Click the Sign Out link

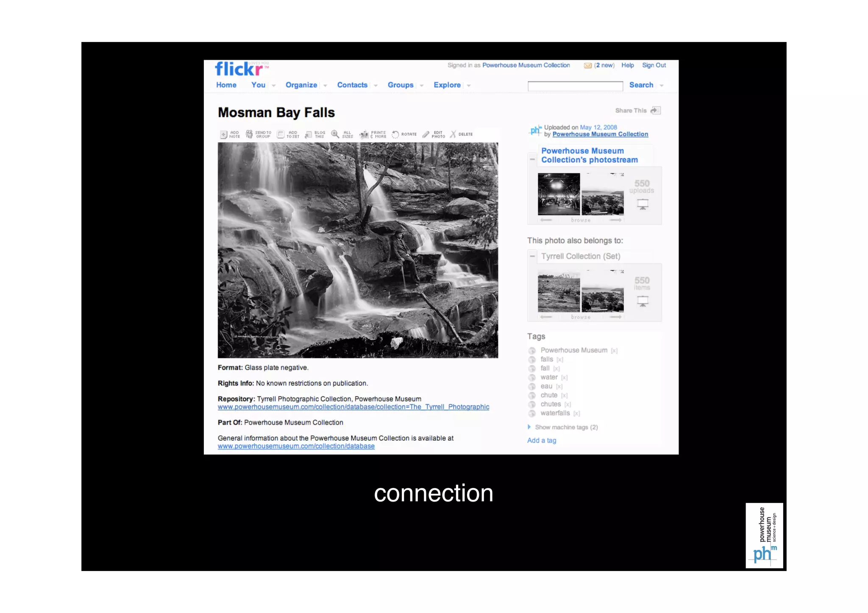point(654,65)
